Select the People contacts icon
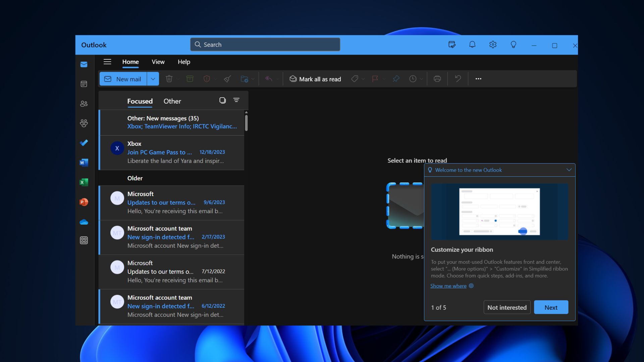Screen dimensions: 644x362 pos(84,104)
